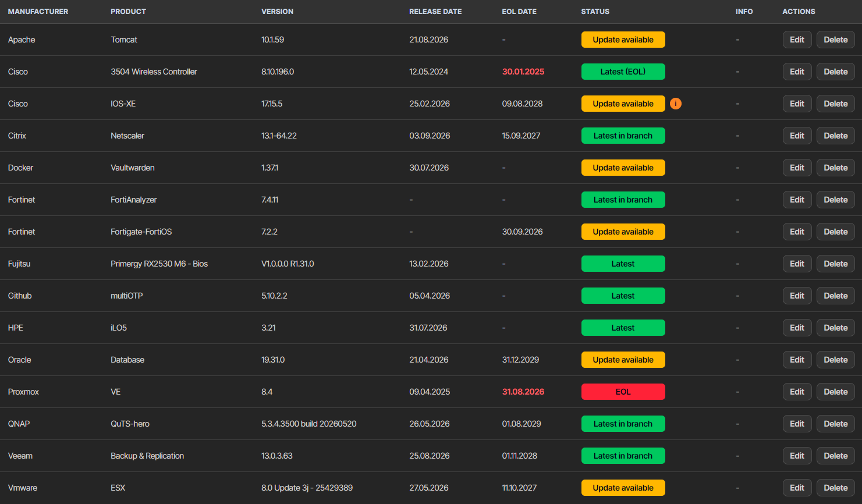This screenshot has width=862, height=504.
Task: Delete the Docker Vaultwarden row
Action: 836,168
